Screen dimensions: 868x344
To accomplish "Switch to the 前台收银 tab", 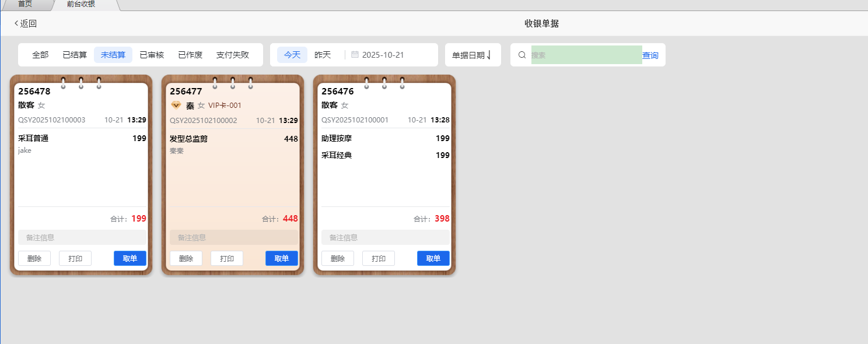I will tap(81, 4).
